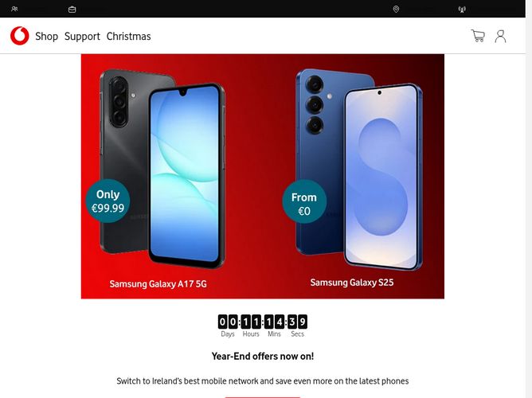Click the Year-End offers now on heading
This screenshot has width=532, height=398.
pyautogui.click(x=263, y=357)
